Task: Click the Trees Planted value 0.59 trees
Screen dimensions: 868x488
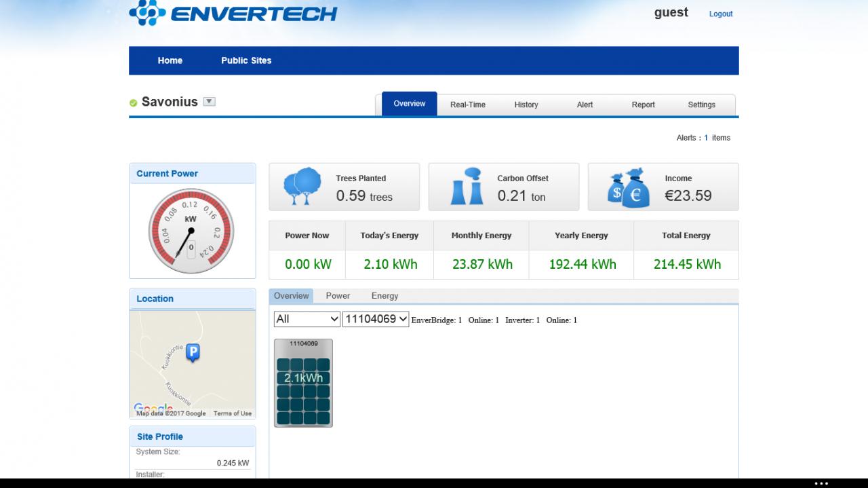Action: [x=364, y=196]
